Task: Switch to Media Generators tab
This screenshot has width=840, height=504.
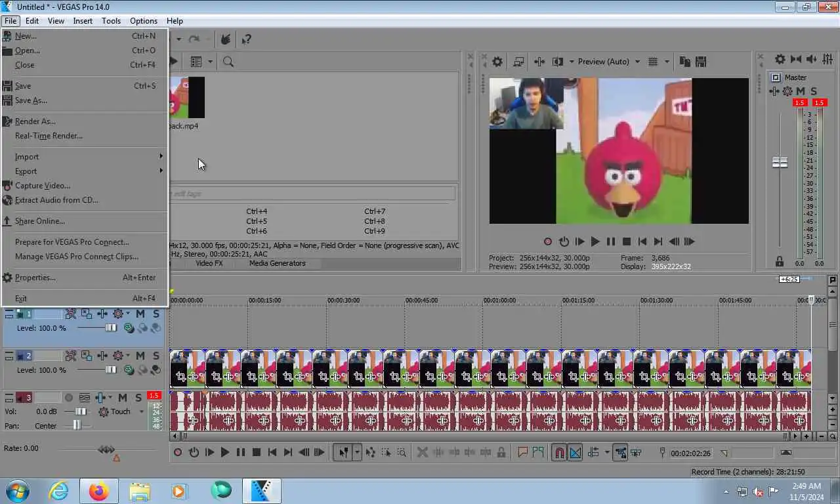Action: [277, 263]
